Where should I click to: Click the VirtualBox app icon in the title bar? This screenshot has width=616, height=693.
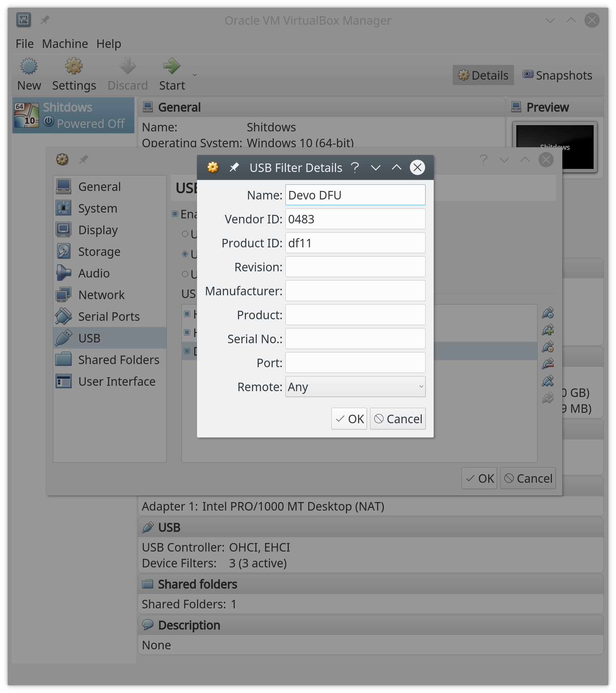[x=24, y=20]
